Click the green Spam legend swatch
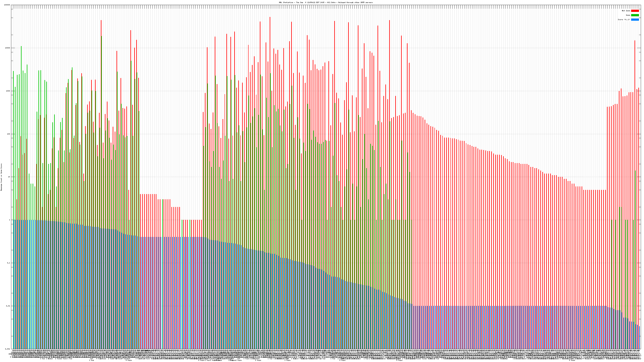This screenshot has height=362, width=644. [635, 15]
